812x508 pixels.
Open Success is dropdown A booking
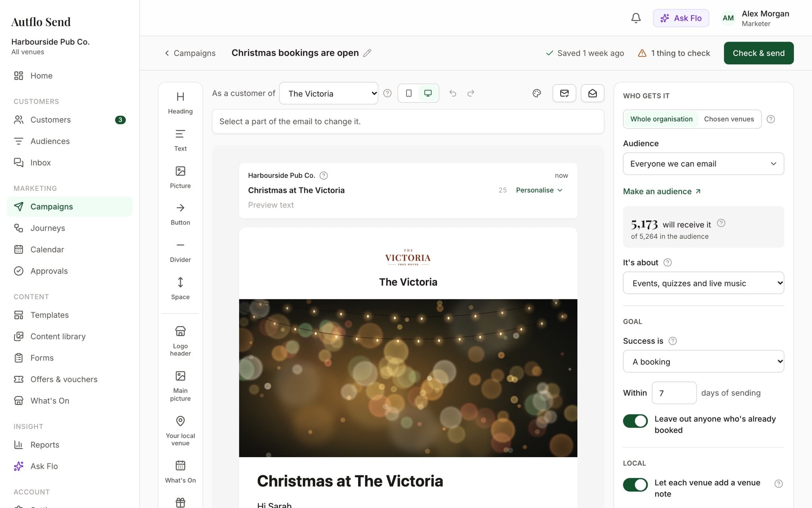pos(703,362)
